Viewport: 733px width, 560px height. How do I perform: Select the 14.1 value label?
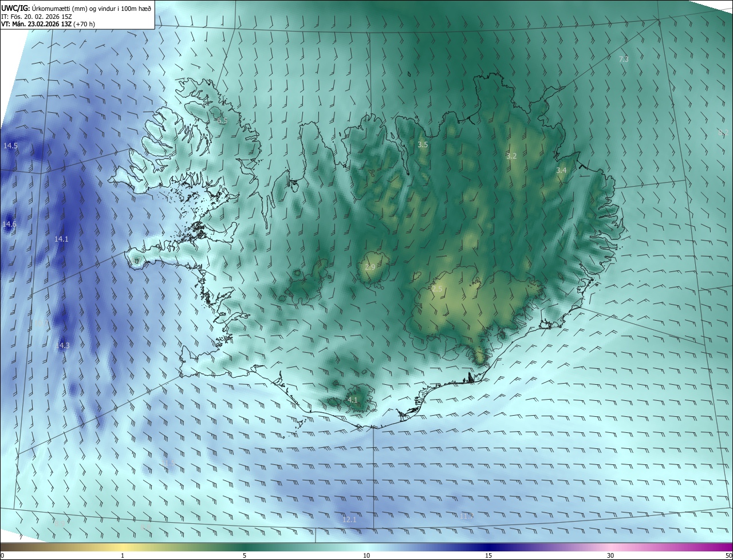tap(61, 239)
